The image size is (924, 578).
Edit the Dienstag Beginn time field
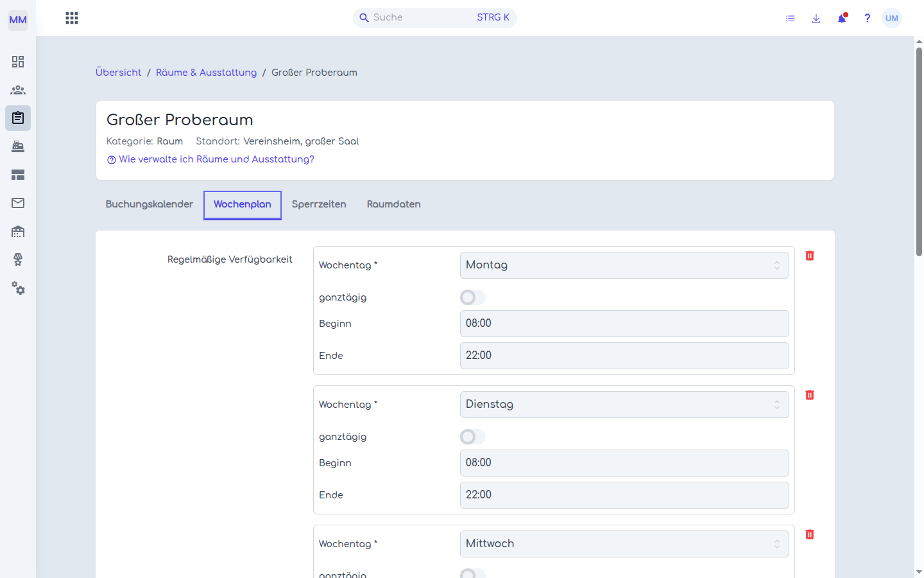coord(624,463)
